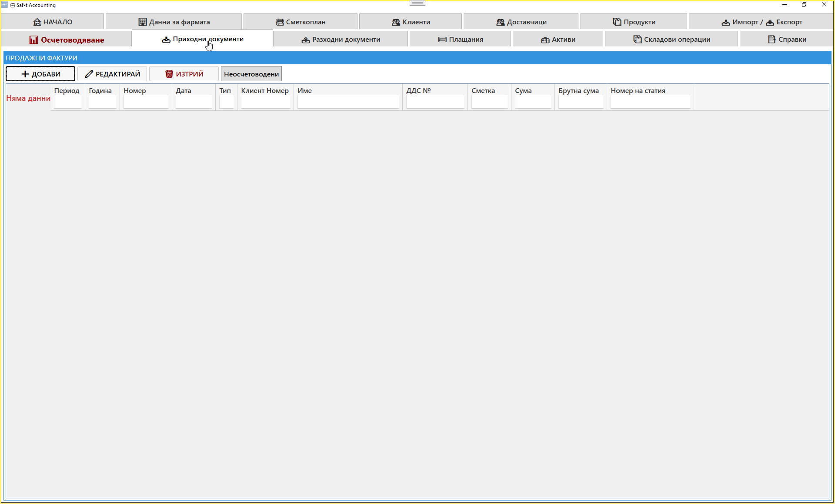Focus the Дата filter field
This screenshot has width=835, height=504.
click(x=194, y=102)
